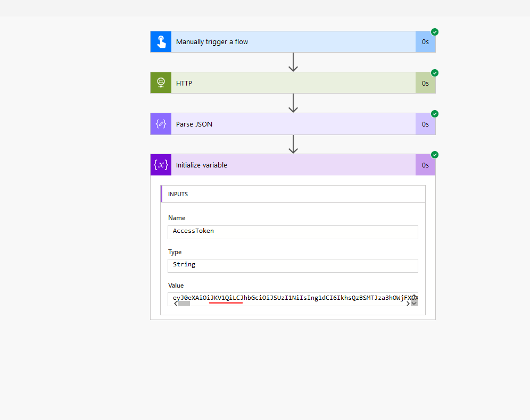Viewport: 530px width, 420px height.
Task: Expand the HTTP action card
Action: click(293, 82)
